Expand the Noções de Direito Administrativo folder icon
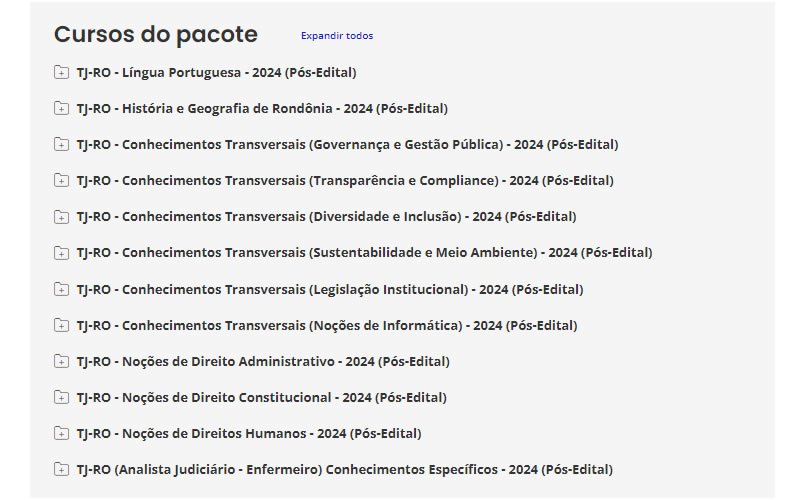 [62, 361]
